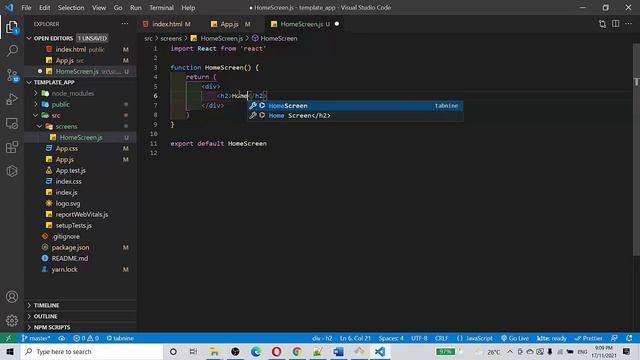Viewport: 640px width, 360px height.
Task: Open Run and Debug view
Action: point(12,99)
